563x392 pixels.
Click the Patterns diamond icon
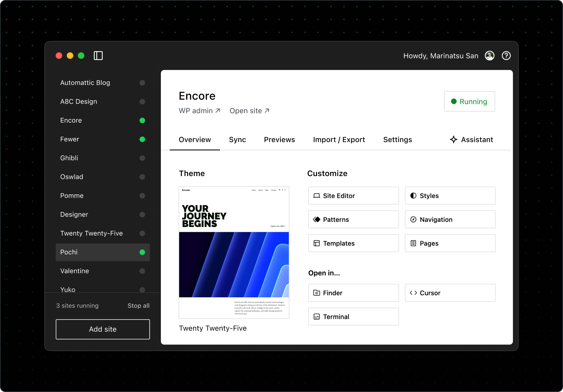[x=316, y=220]
